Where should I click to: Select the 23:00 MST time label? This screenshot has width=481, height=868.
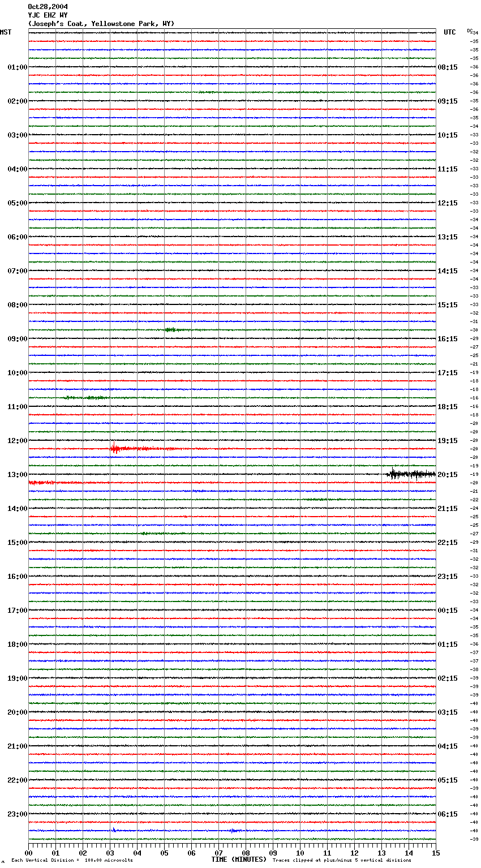point(18,814)
